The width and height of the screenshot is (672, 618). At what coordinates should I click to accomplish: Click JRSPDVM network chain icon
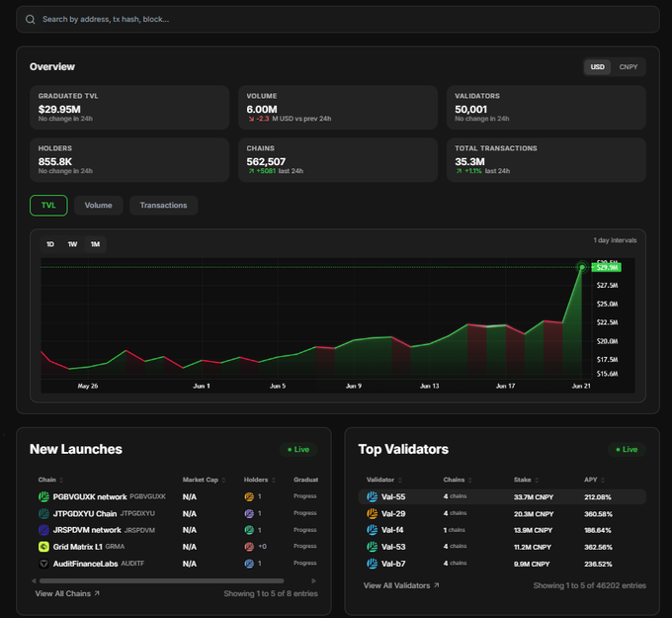(43, 530)
